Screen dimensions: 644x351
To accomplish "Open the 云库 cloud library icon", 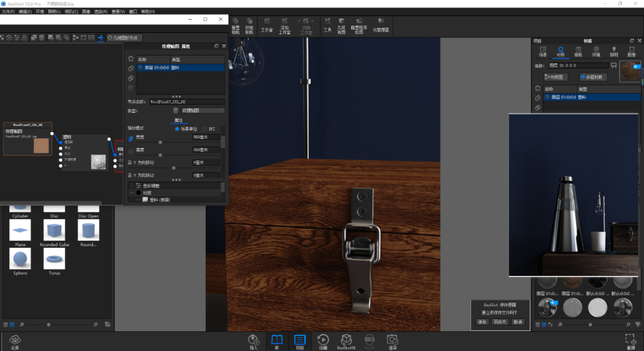I will (x=15, y=342).
